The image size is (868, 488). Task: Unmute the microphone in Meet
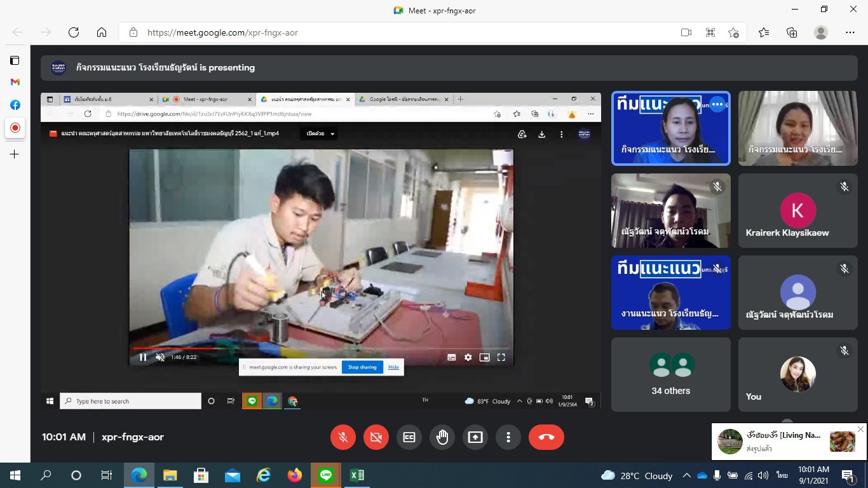click(x=343, y=437)
